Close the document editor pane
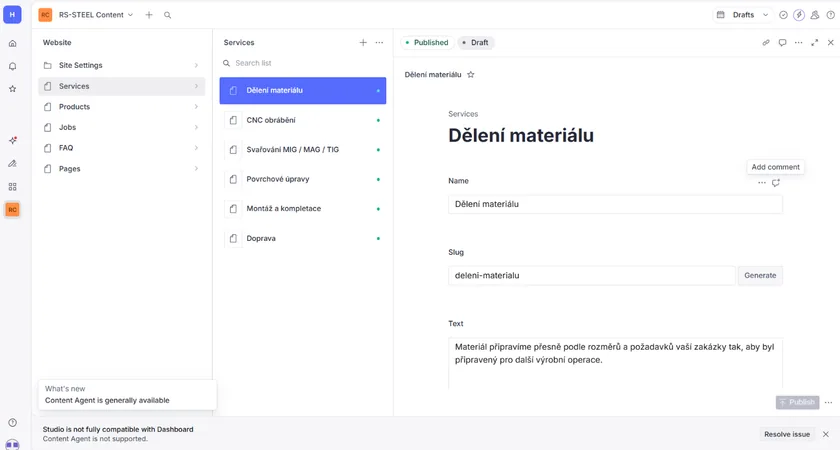Screen dimensions: 840x450 (830, 42)
